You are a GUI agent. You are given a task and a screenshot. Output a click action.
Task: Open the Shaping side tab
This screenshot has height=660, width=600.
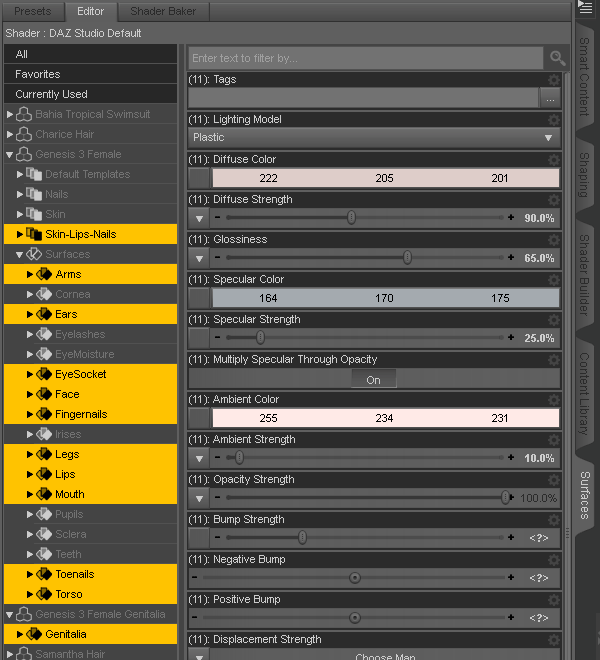(x=584, y=175)
